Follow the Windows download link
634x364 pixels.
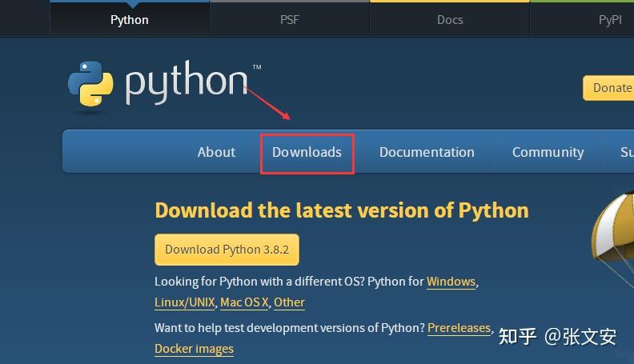tap(451, 282)
